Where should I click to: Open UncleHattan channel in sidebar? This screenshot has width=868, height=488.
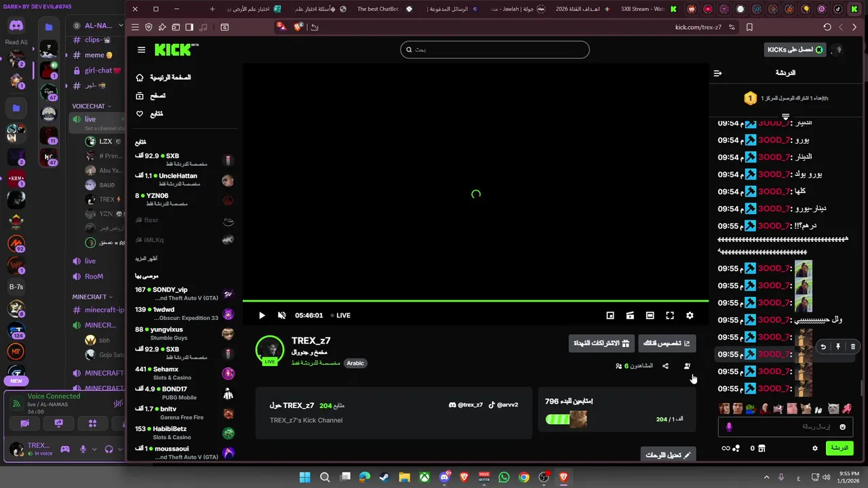pyautogui.click(x=184, y=180)
